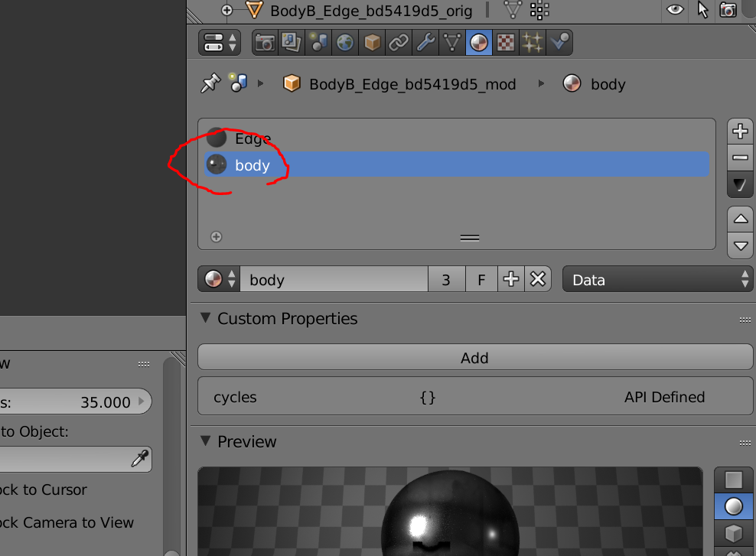Set preview type to cube
This screenshot has height=556, width=756.
pyautogui.click(x=733, y=533)
